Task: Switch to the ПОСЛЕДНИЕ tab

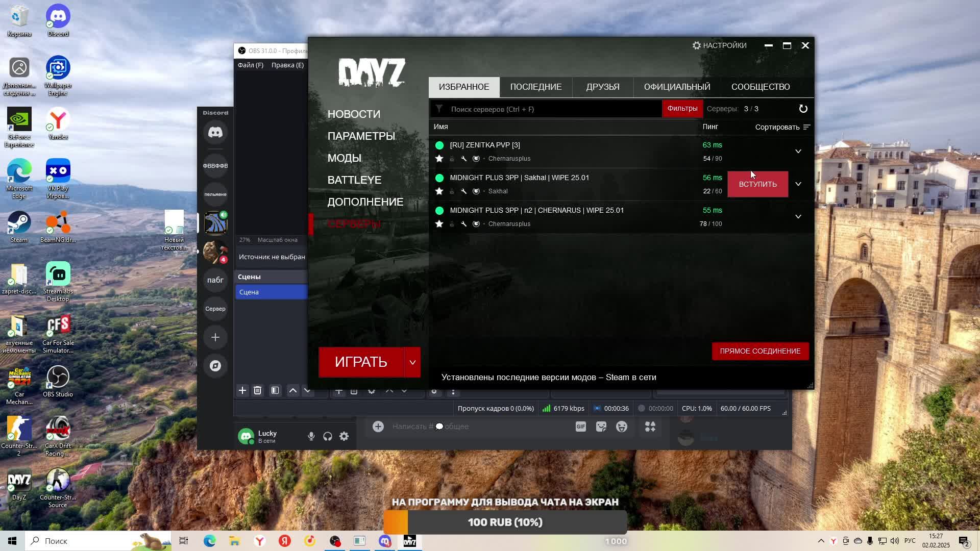Action: (x=536, y=87)
